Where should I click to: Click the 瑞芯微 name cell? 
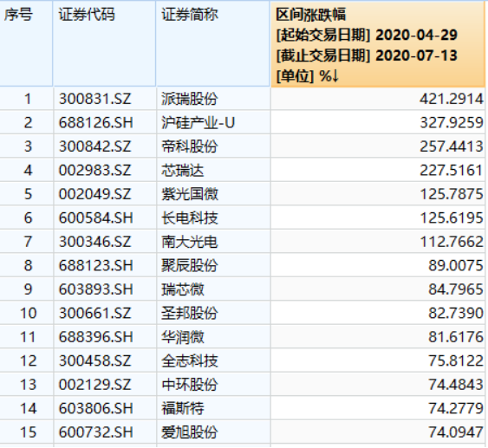(x=183, y=289)
